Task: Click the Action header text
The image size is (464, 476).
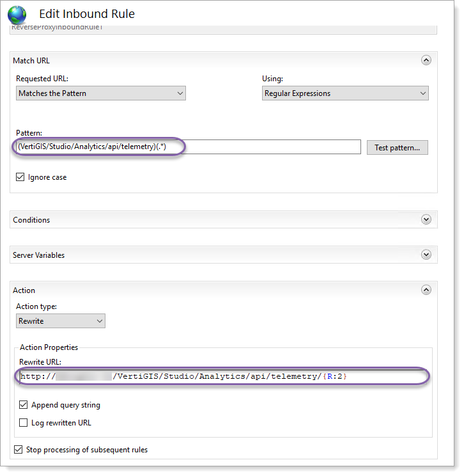Action: point(24,290)
